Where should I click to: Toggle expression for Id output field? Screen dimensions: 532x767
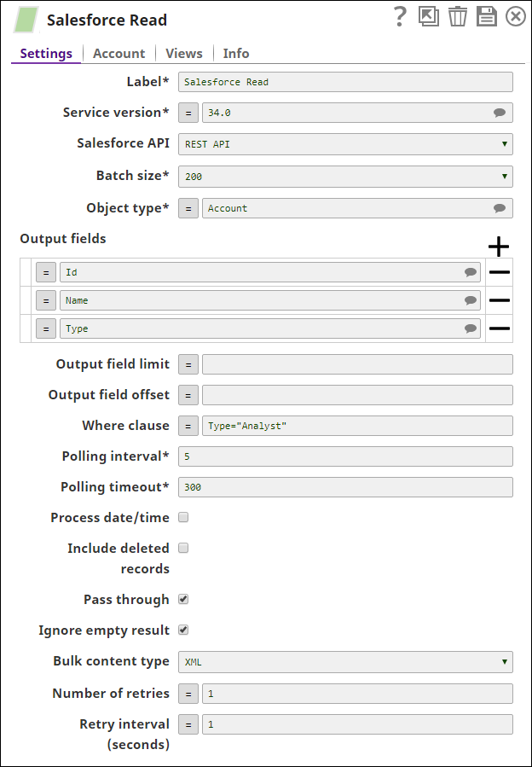[46, 272]
